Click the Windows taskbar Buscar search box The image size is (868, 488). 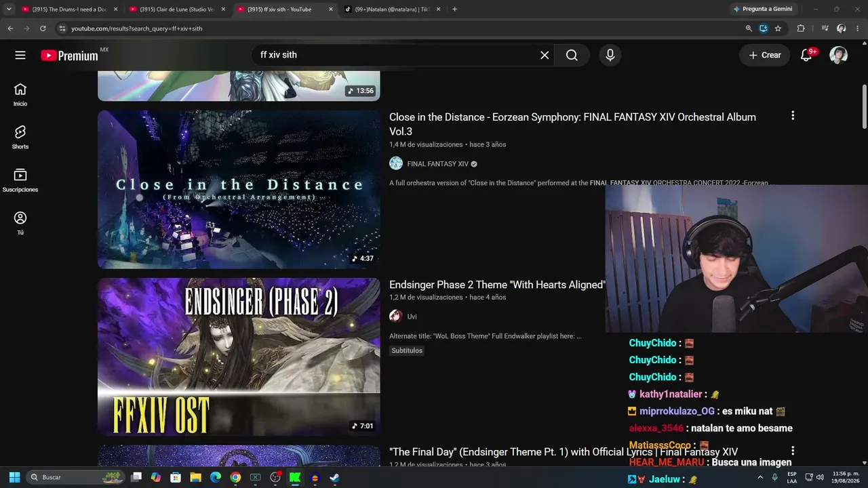77,477
